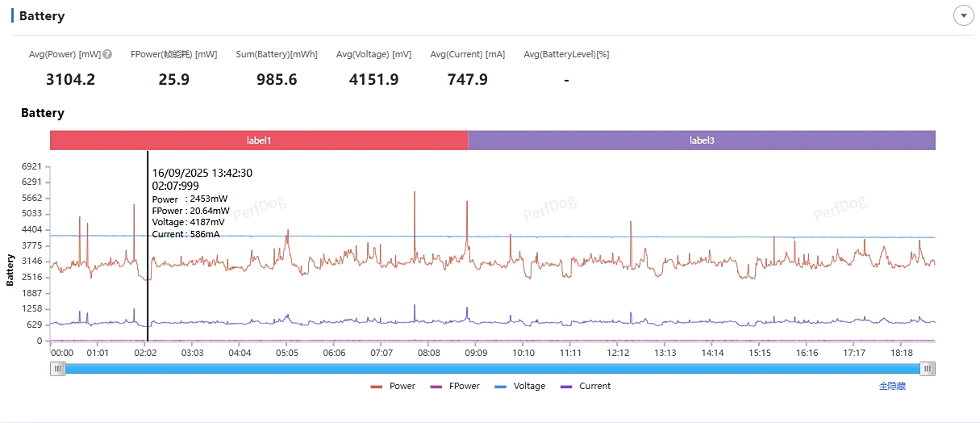Click the 09:09 mark on the time axis

[477, 353]
